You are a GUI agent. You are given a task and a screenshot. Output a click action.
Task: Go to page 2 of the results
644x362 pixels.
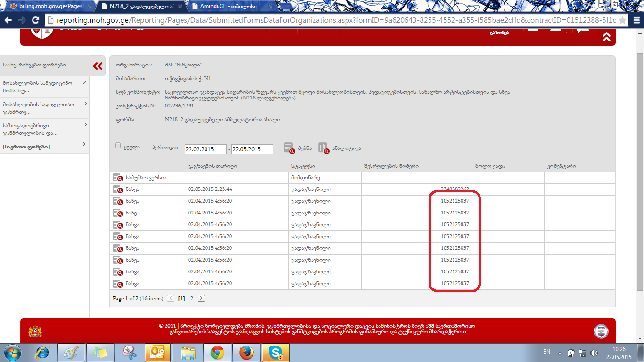click(192, 298)
